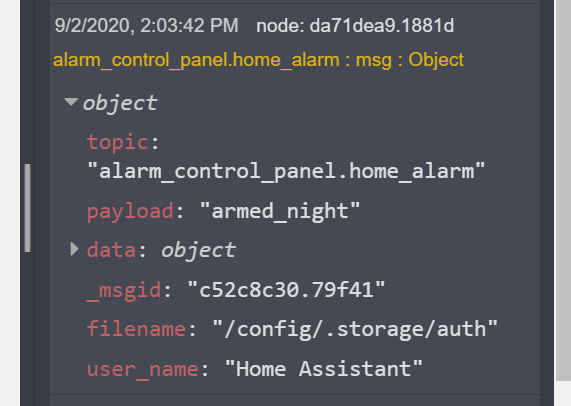Screen dimensions: 571x406
Task: Click the light gray scrollbar at right edge
Action: tap(563, 191)
